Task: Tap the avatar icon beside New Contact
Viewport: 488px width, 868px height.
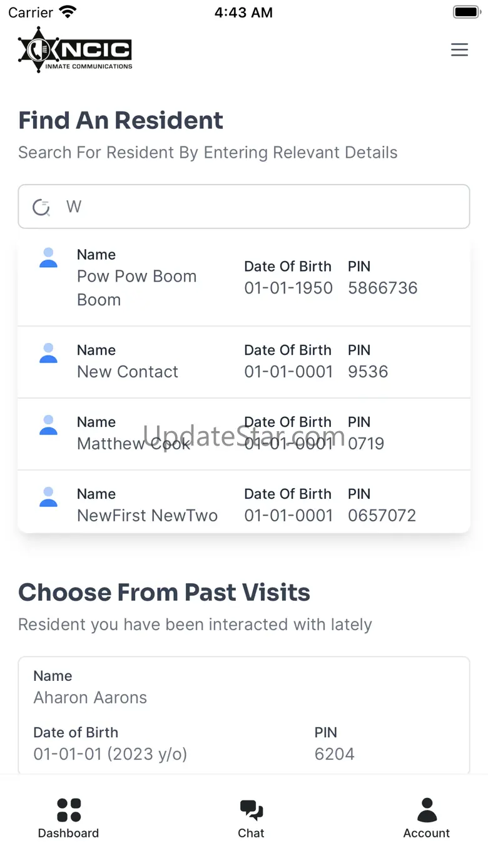Action: (48, 354)
